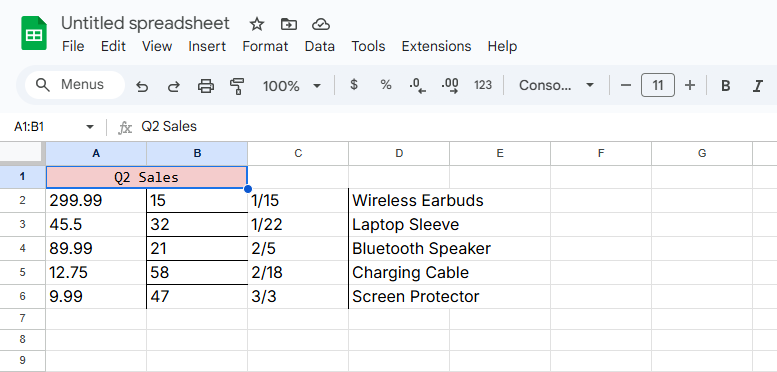Image resolution: width=777 pixels, height=372 pixels.
Task: Activate the paint format tool
Action: coord(237,86)
